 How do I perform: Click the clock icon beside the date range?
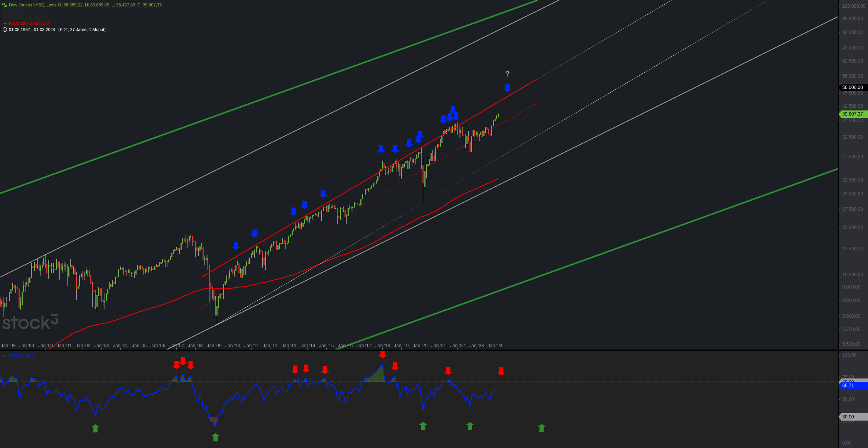pos(5,30)
